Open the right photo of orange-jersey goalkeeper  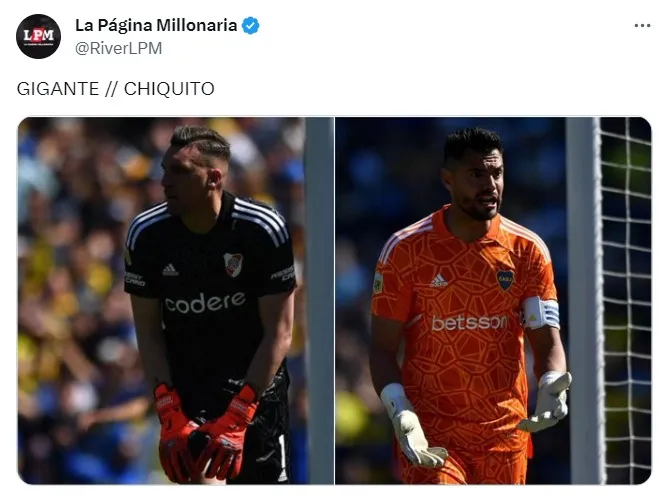(493, 300)
